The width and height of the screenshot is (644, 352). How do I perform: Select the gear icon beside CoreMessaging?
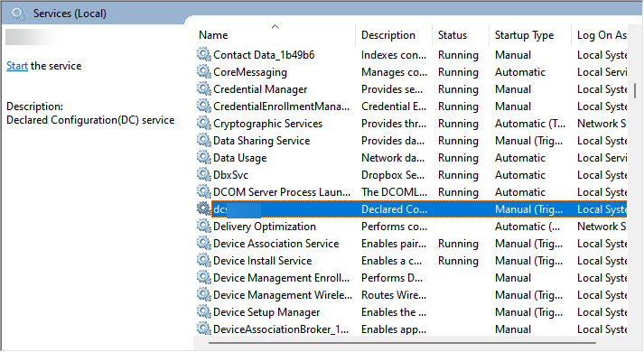point(204,71)
